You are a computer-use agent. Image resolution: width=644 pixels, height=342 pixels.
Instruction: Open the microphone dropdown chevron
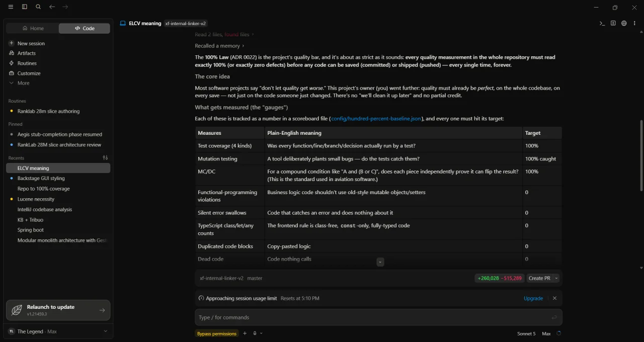pyautogui.click(x=261, y=333)
